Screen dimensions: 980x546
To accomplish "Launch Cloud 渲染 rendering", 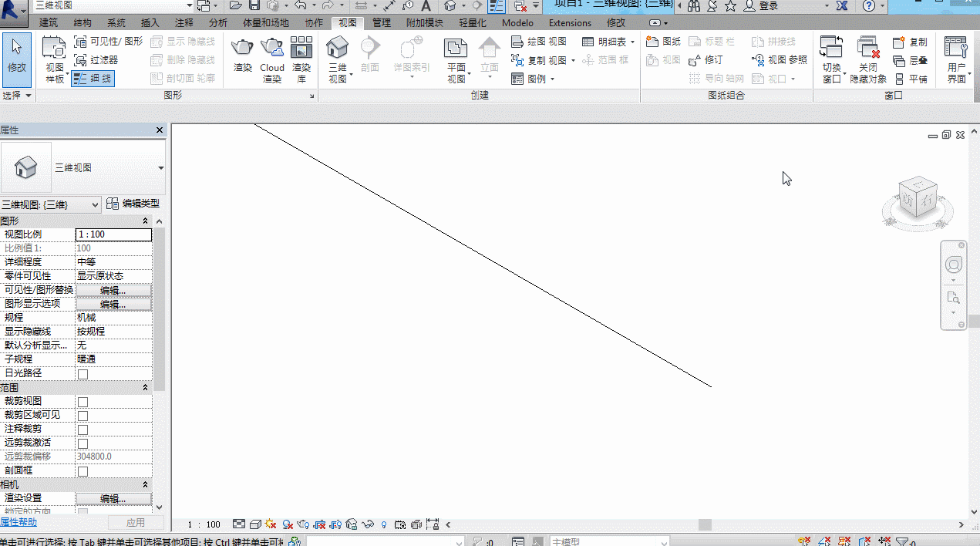I will [x=272, y=59].
